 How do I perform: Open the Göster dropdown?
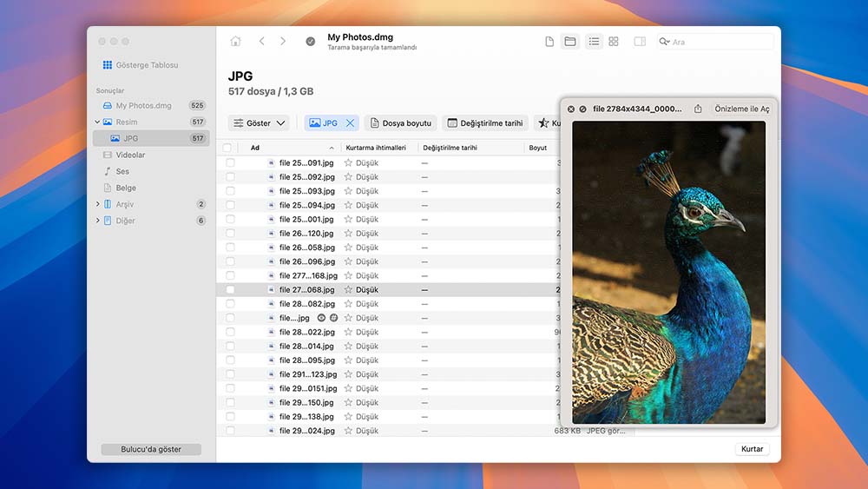point(259,123)
